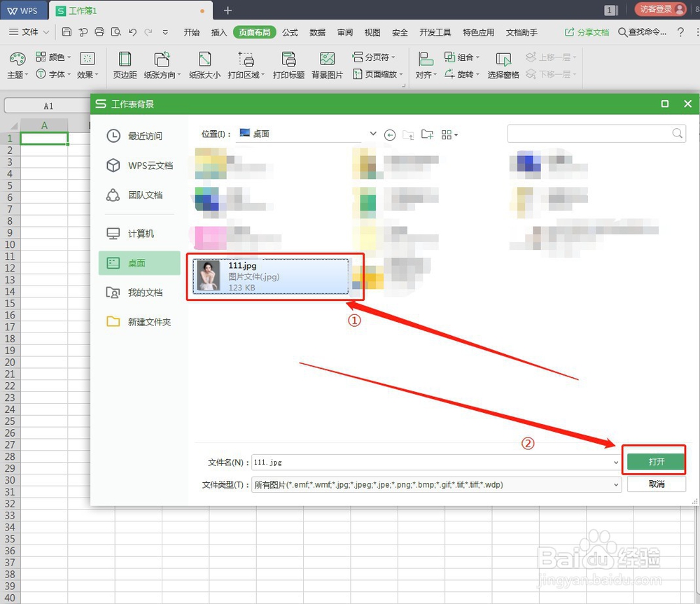Open the Page Break (分页符) dropdown
The width and height of the screenshot is (700, 604).
point(374,57)
